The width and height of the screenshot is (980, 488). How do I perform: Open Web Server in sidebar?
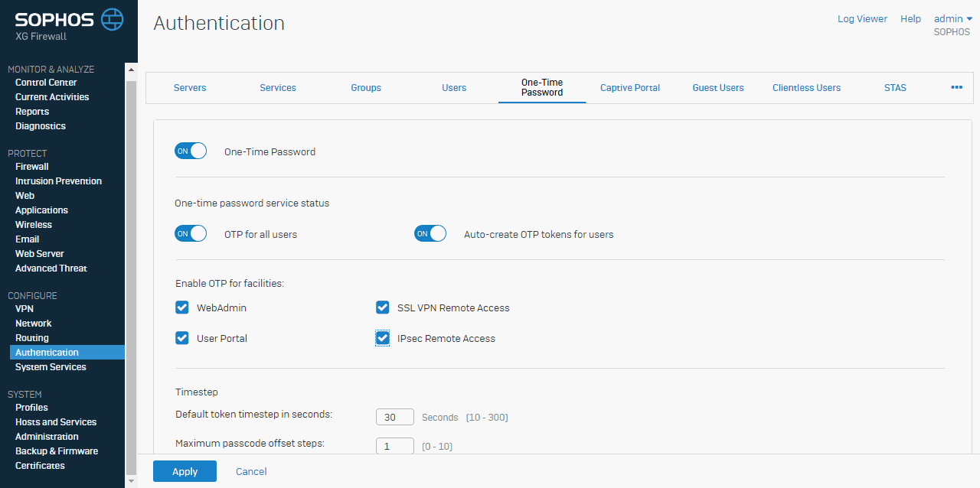click(40, 254)
